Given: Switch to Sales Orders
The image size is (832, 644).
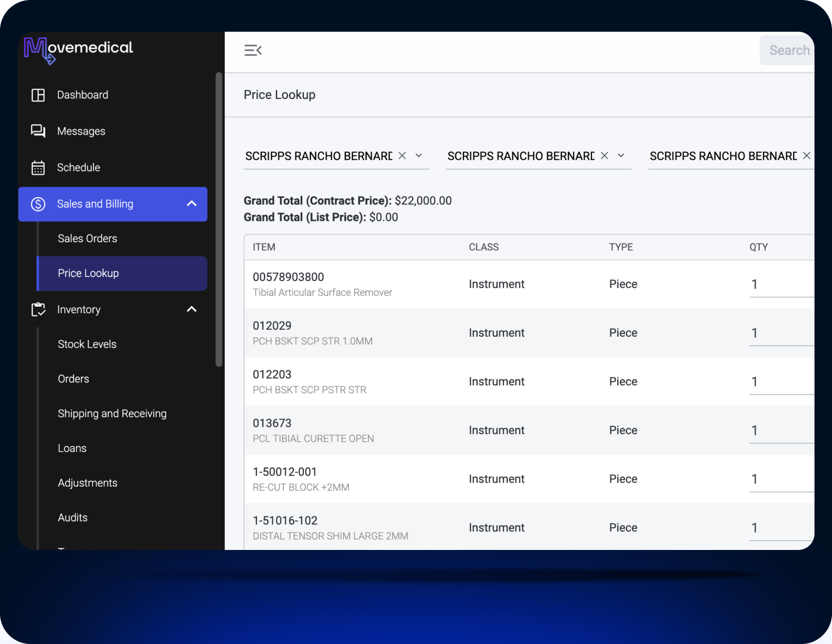Looking at the screenshot, I should coord(87,238).
